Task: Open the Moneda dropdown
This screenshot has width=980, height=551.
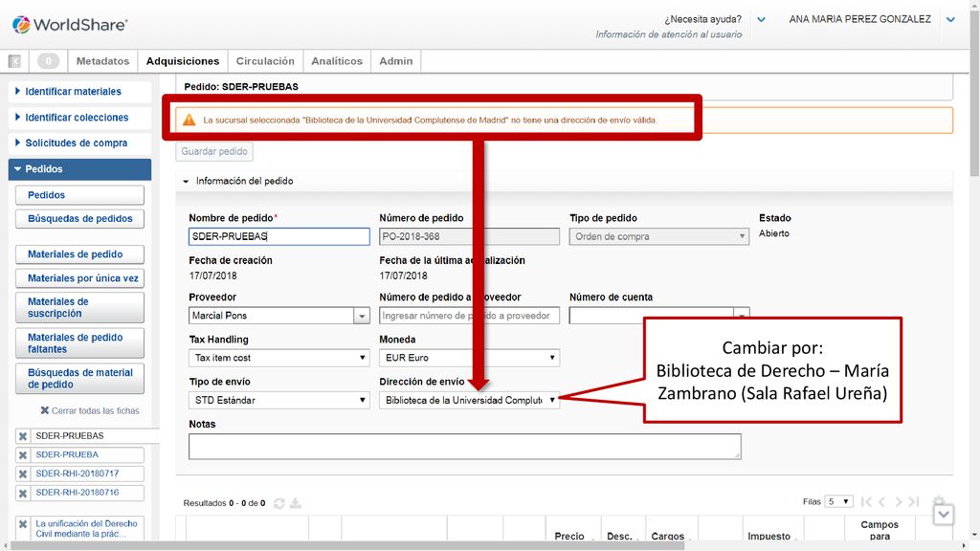Action: coord(469,358)
